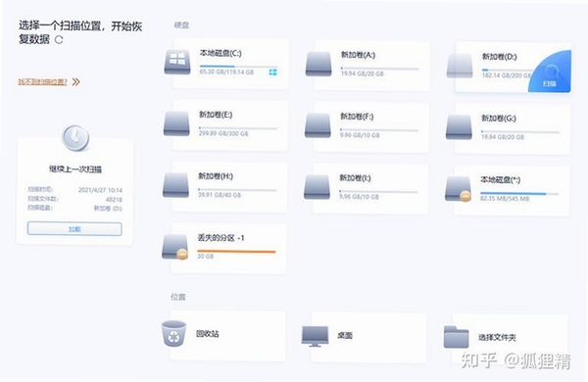588x382 pixels.
Task: Click the refresh icon beside 复数据
Action: (x=59, y=40)
